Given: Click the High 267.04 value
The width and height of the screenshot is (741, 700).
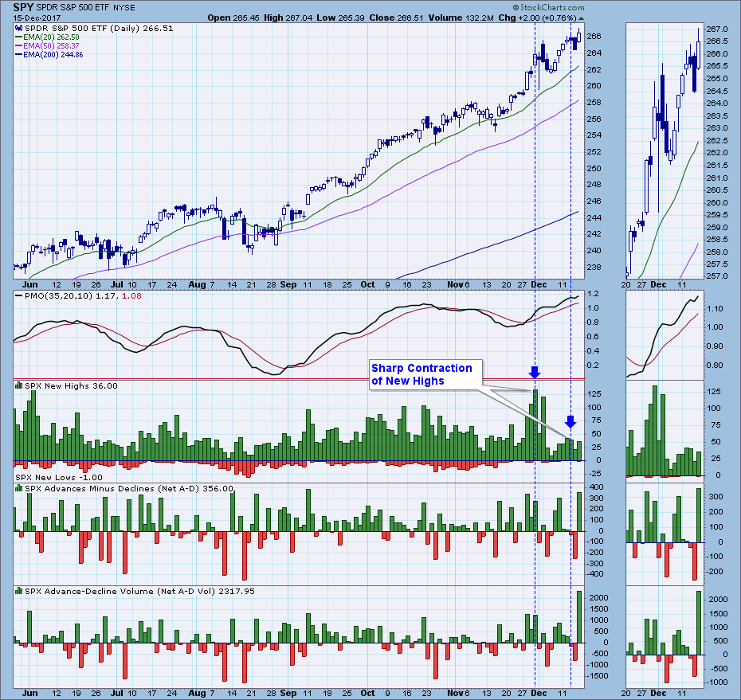Looking at the screenshot, I should point(288,18).
